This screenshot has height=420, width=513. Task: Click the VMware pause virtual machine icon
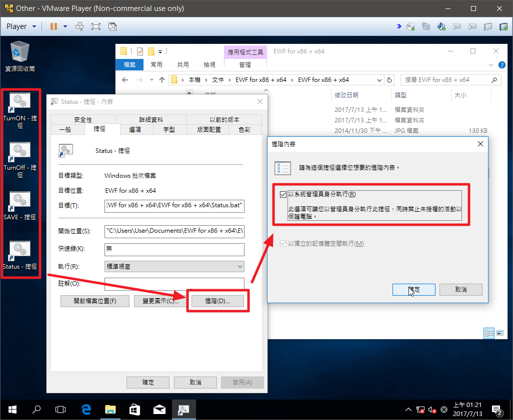53,26
